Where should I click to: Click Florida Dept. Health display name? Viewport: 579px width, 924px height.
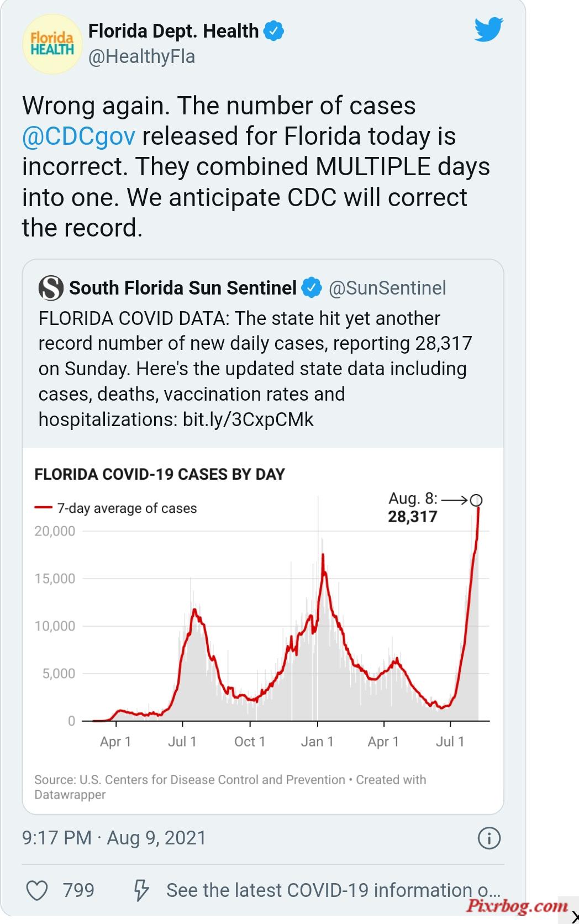coord(173,31)
